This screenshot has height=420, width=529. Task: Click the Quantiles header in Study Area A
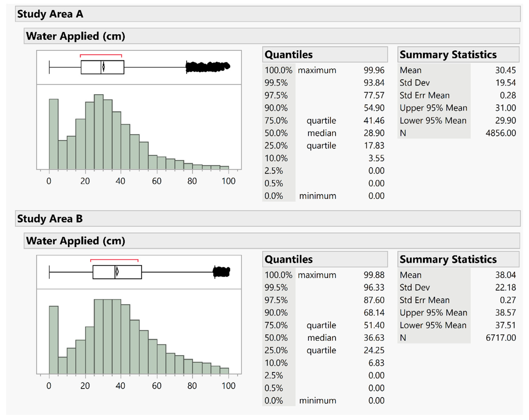coord(289,54)
